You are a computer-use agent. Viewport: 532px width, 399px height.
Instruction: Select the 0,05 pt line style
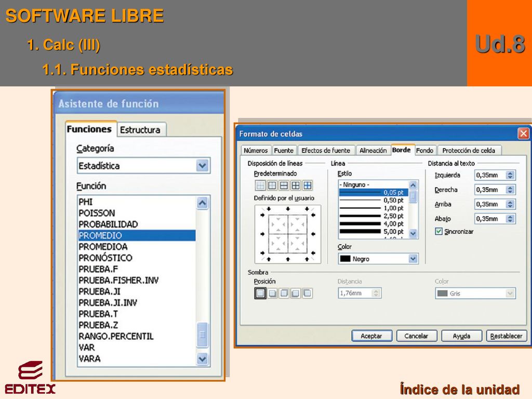(374, 192)
